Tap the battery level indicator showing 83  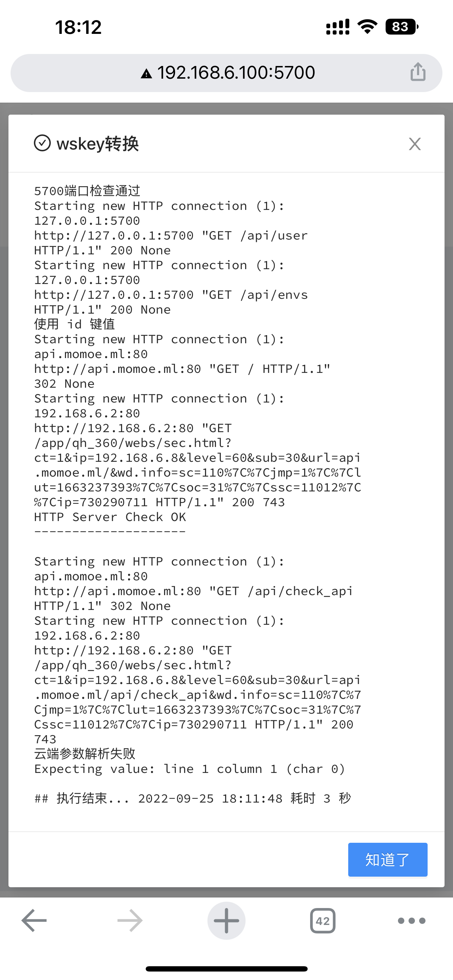click(401, 26)
